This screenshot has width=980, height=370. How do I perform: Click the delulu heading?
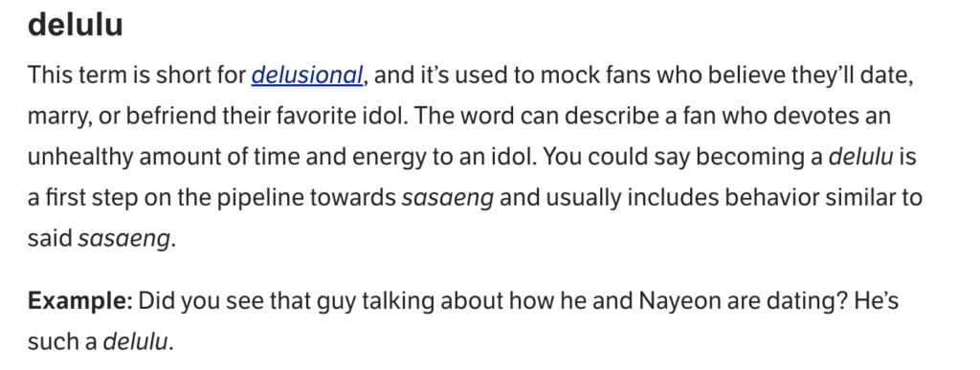coord(75,25)
